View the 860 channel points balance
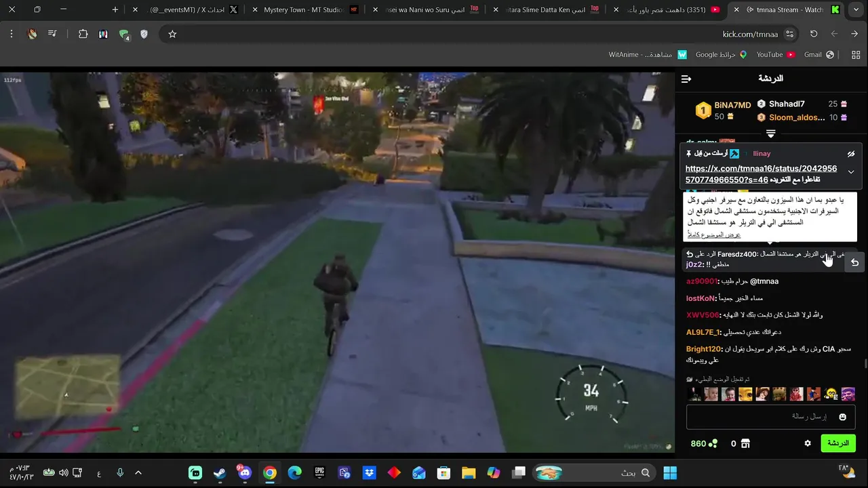 coord(704,444)
